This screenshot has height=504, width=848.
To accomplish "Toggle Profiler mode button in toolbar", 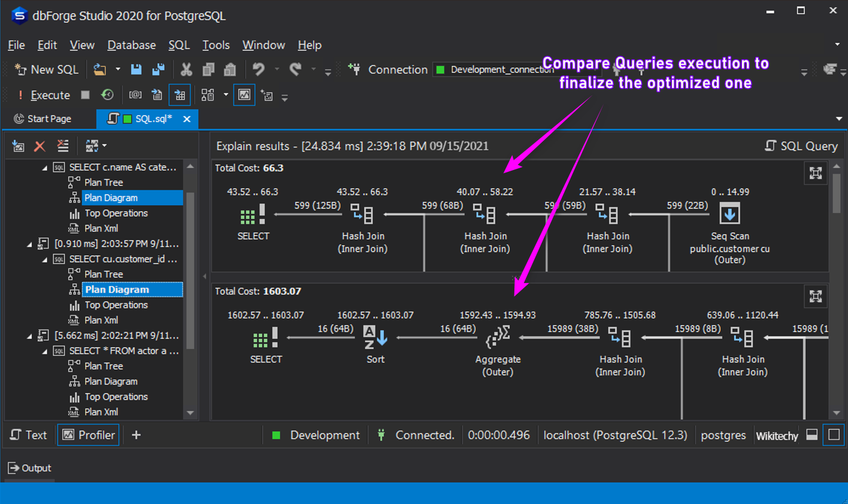I will click(244, 95).
